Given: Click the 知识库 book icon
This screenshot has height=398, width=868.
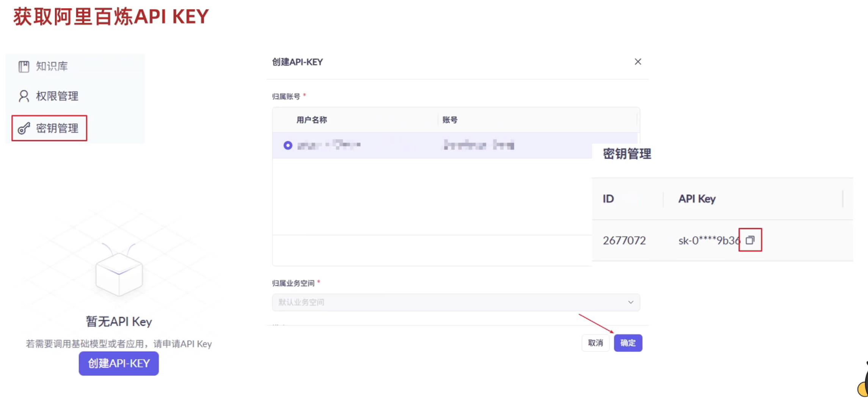Looking at the screenshot, I should (24, 66).
